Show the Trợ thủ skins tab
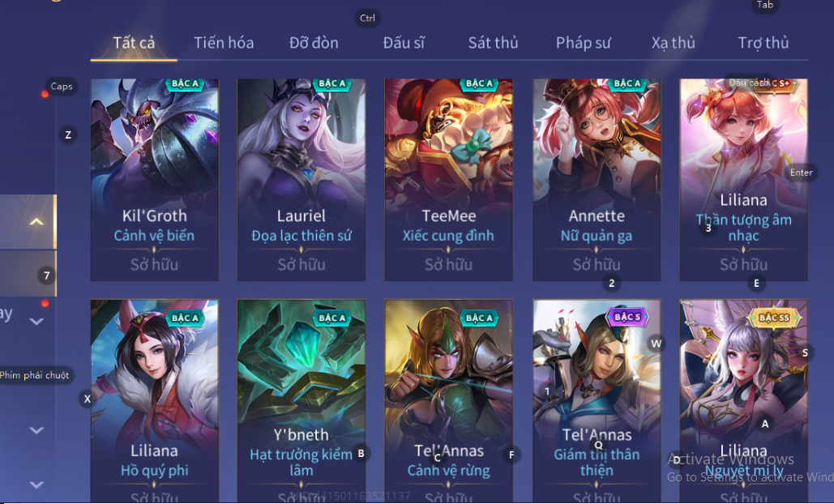This screenshot has height=504, width=834. click(x=763, y=42)
